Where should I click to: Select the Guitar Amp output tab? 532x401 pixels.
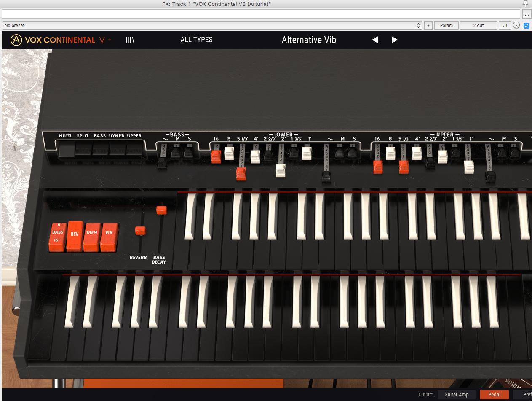pyautogui.click(x=457, y=395)
